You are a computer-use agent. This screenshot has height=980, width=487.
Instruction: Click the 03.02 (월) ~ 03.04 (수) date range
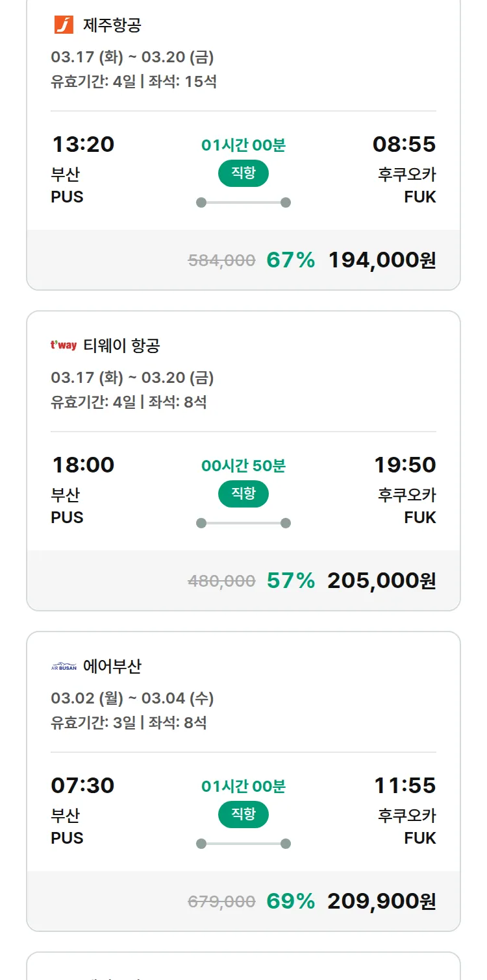click(x=132, y=698)
